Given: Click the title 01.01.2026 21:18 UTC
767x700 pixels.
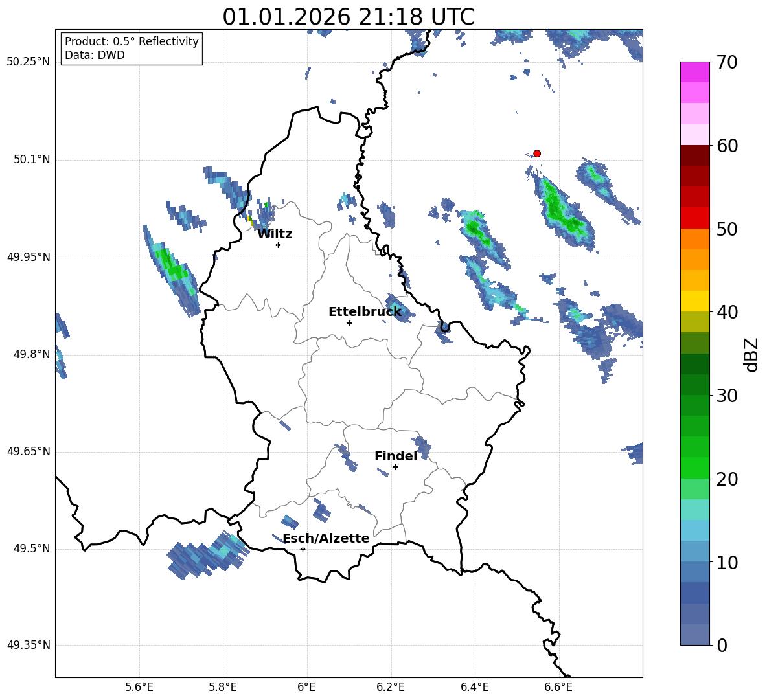Looking at the screenshot, I should coord(349,17).
